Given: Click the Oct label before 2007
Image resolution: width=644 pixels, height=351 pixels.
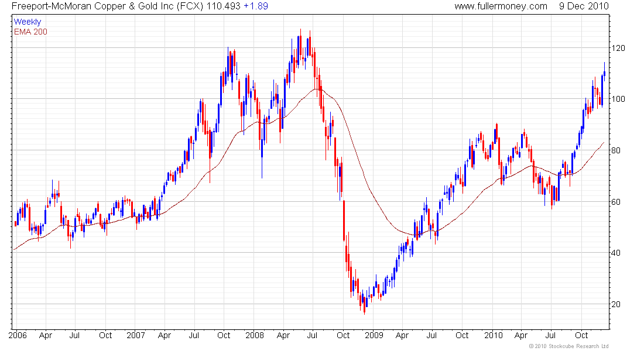Looking at the screenshot, I should pyautogui.click(x=105, y=335).
